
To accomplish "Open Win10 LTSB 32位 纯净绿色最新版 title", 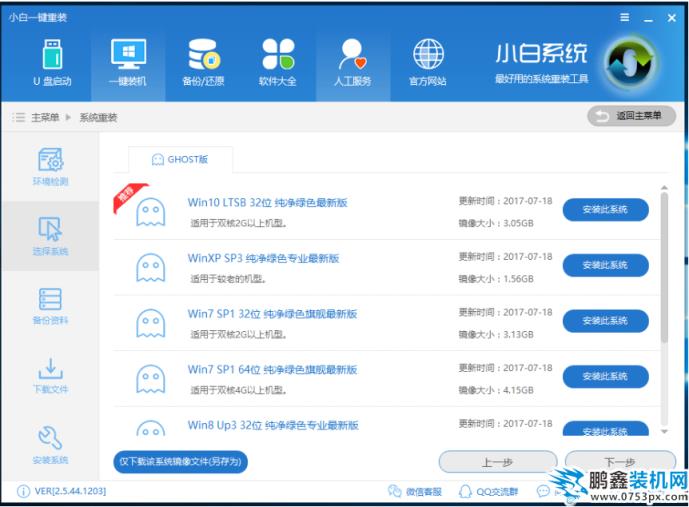I will point(267,203).
